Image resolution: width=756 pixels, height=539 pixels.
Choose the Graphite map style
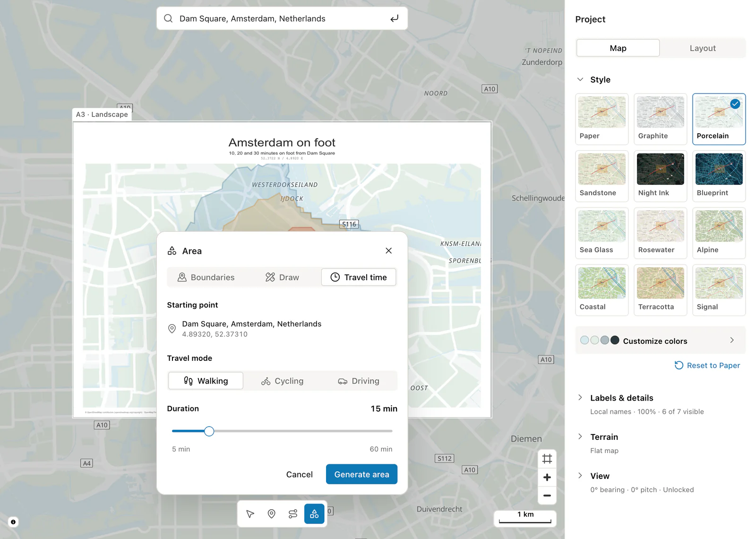[661, 119]
